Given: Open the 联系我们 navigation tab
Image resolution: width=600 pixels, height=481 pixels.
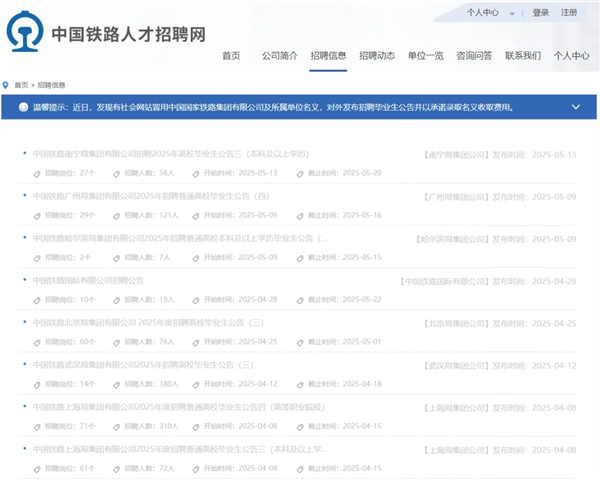Looking at the screenshot, I should [523, 56].
